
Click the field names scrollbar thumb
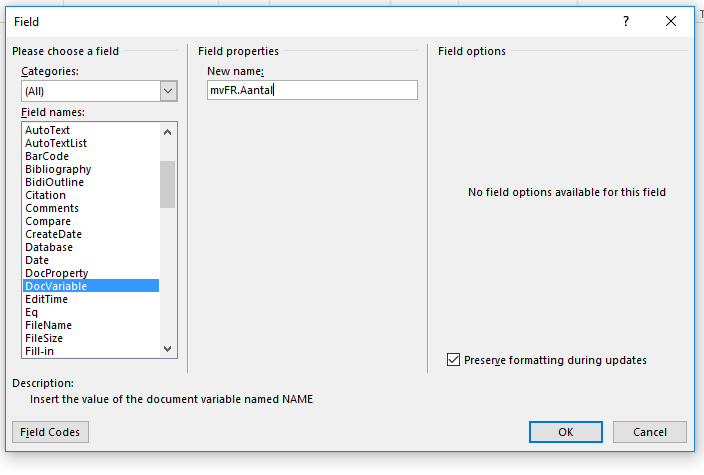coord(167,185)
